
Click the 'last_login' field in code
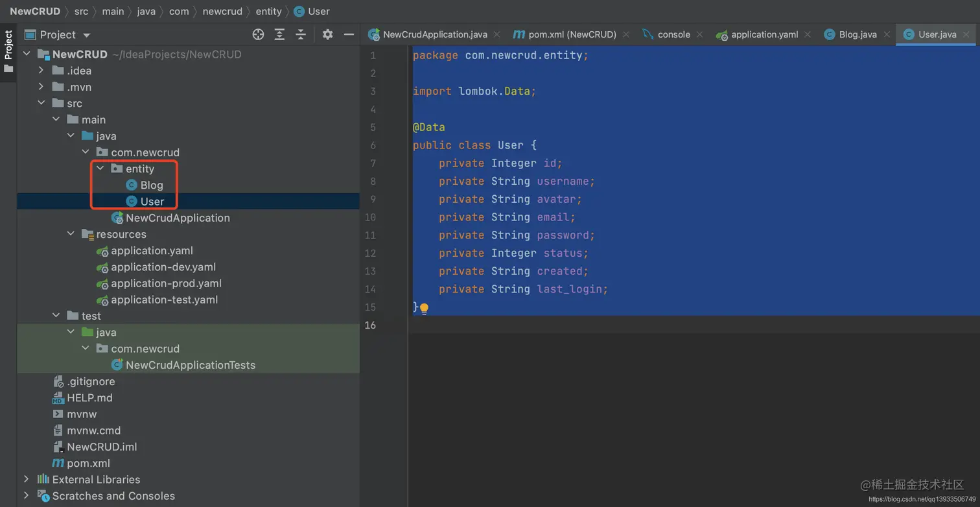pyautogui.click(x=569, y=289)
